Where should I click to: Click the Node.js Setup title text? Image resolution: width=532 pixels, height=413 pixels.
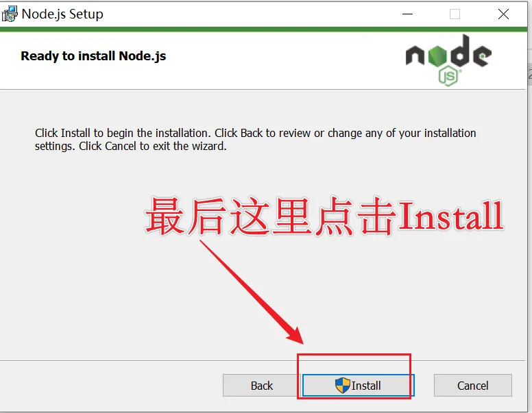(62, 14)
